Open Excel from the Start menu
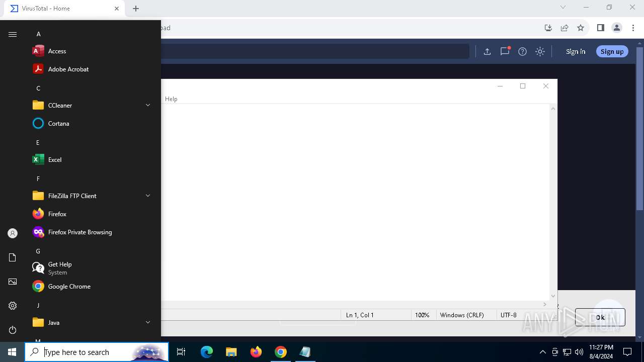This screenshot has height=362, width=644. point(91,160)
